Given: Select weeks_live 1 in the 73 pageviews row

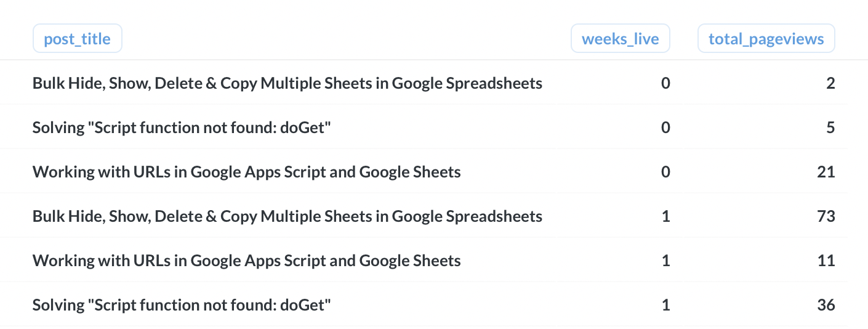Looking at the screenshot, I should (665, 216).
